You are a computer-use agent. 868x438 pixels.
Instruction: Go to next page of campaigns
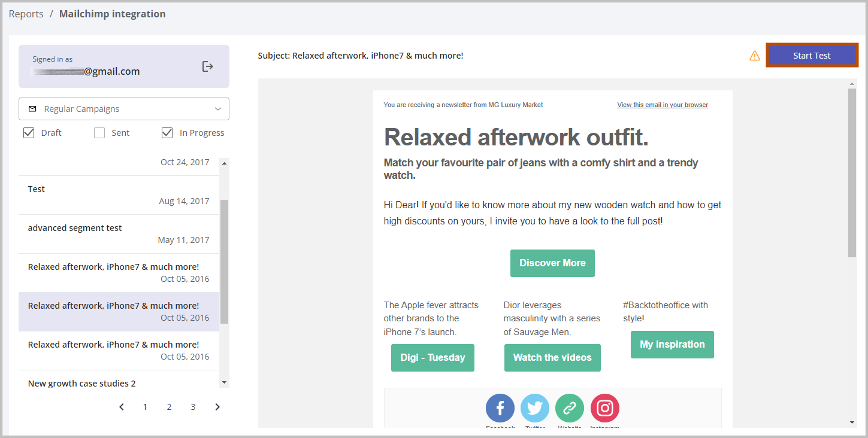point(217,407)
